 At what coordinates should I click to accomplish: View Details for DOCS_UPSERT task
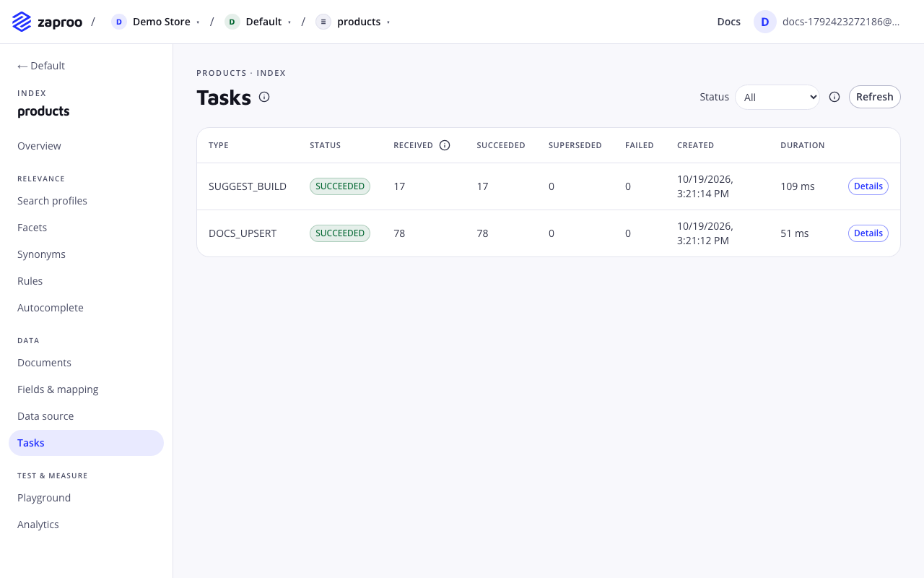click(x=868, y=233)
